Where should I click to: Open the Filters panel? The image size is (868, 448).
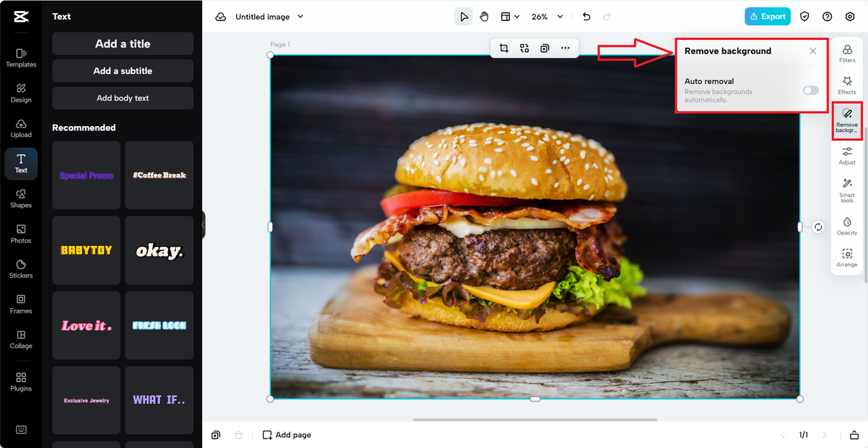(847, 54)
